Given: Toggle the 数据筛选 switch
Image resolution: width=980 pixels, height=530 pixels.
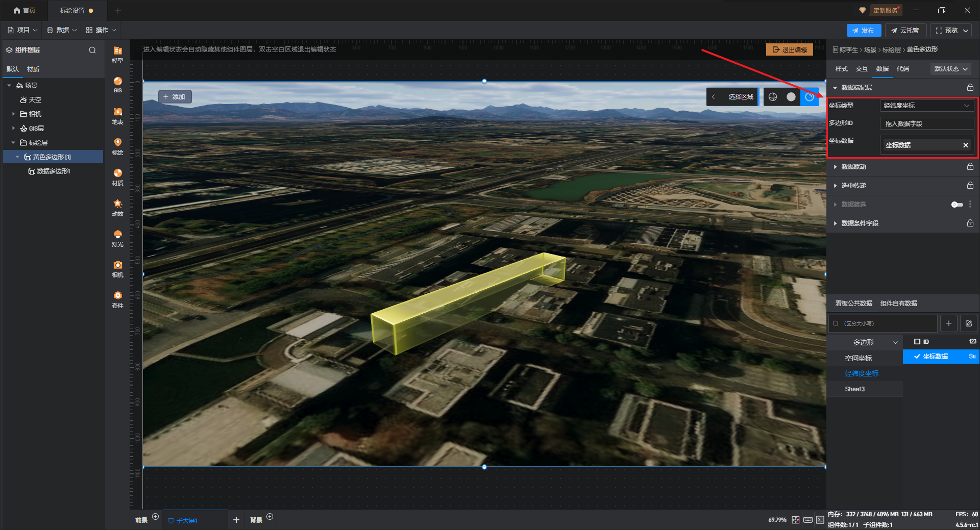Looking at the screenshot, I should coord(957,205).
